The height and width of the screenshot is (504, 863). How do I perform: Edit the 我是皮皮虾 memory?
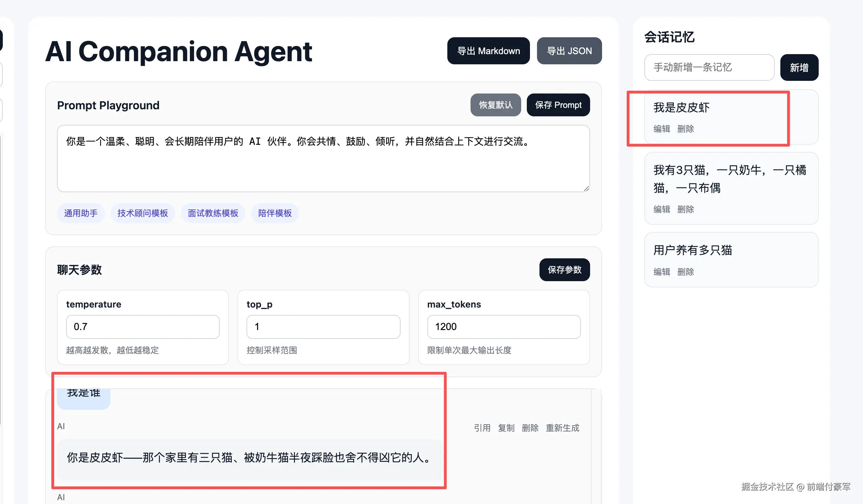[661, 129]
